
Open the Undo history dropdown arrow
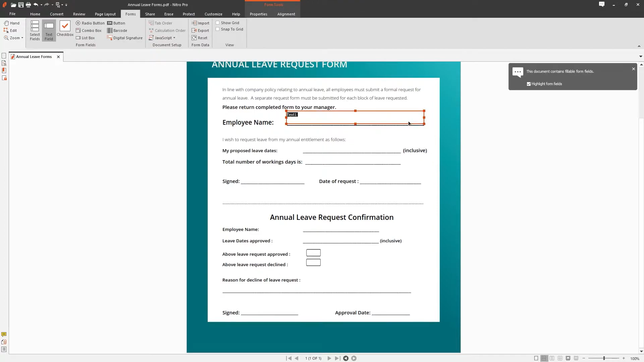point(41,5)
